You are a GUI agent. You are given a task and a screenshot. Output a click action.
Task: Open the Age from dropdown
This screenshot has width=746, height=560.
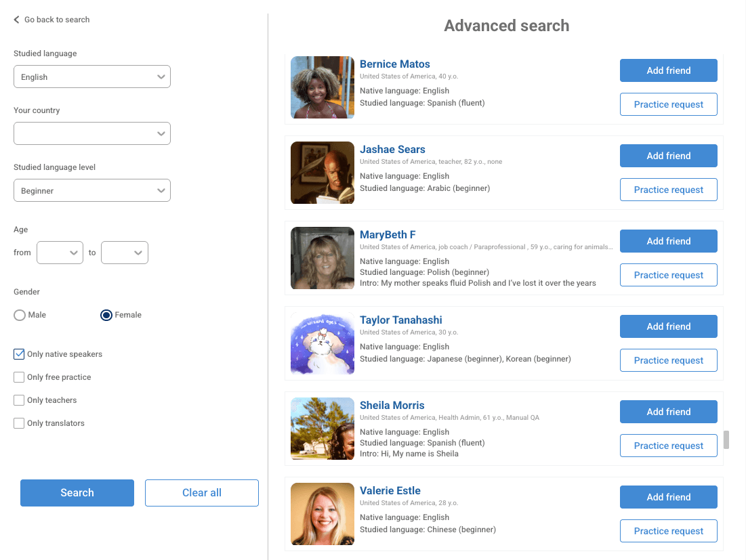(x=60, y=253)
